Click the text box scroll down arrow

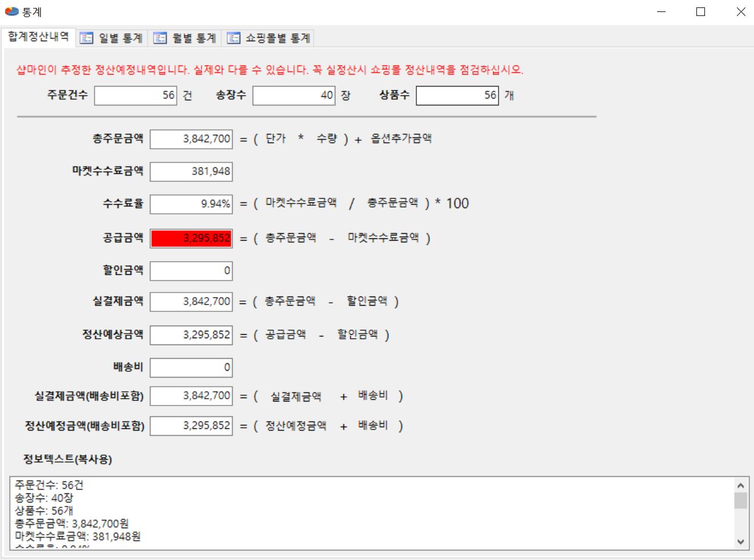pos(740,542)
